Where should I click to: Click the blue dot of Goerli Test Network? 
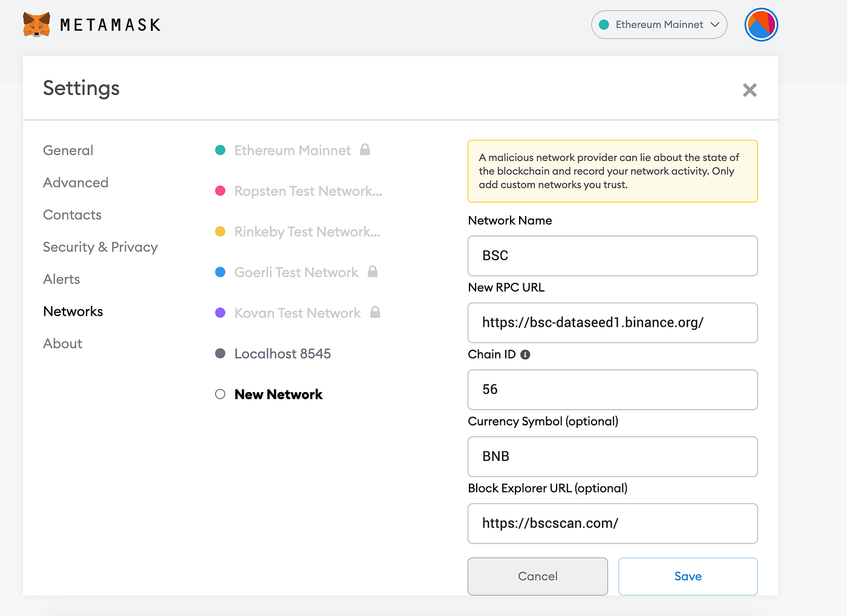pyautogui.click(x=220, y=272)
